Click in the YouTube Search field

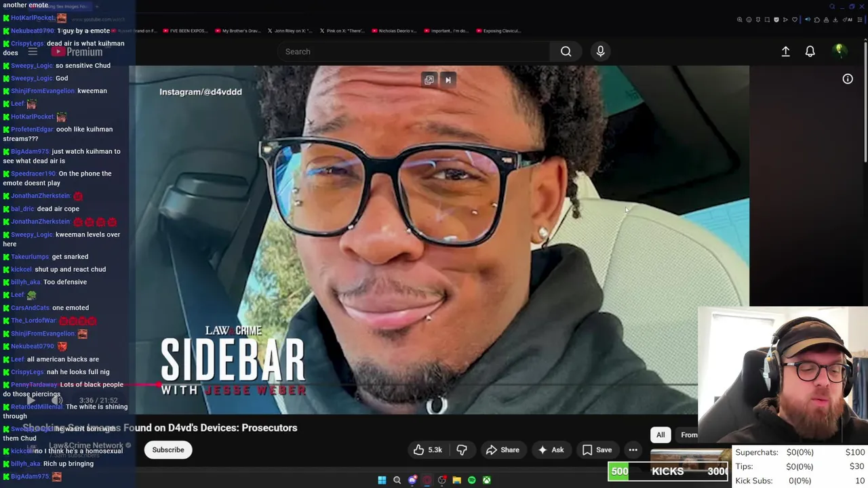pyautogui.click(x=414, y=52)
